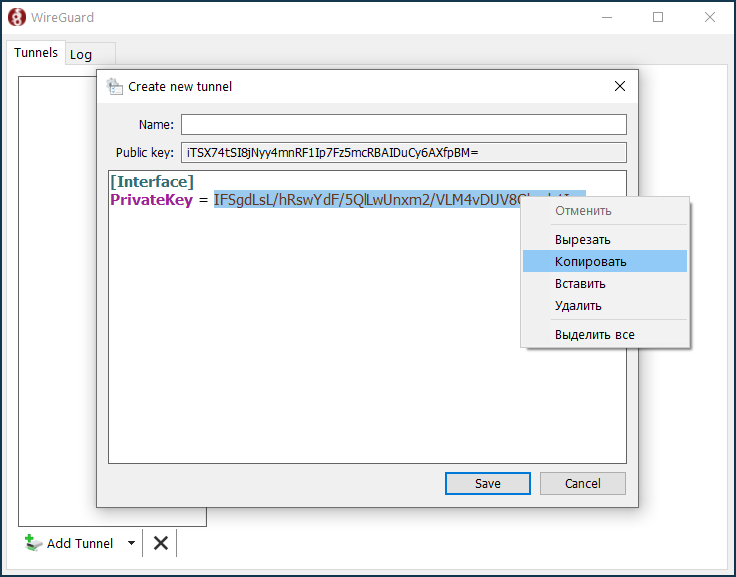Click the PrivateKey keyword in the editor
This screenshot has width=736, height=577.
151,200
